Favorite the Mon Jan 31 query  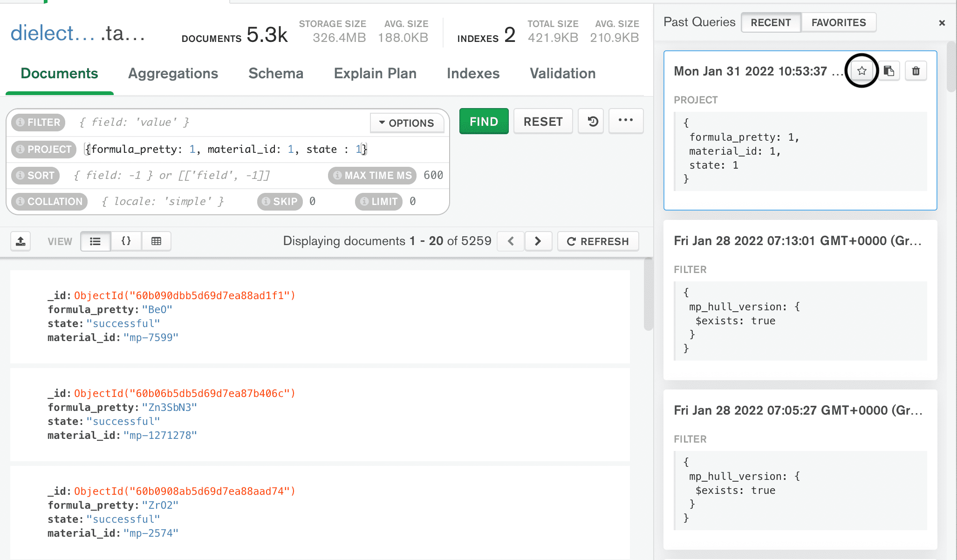click(x=862, y=71)
